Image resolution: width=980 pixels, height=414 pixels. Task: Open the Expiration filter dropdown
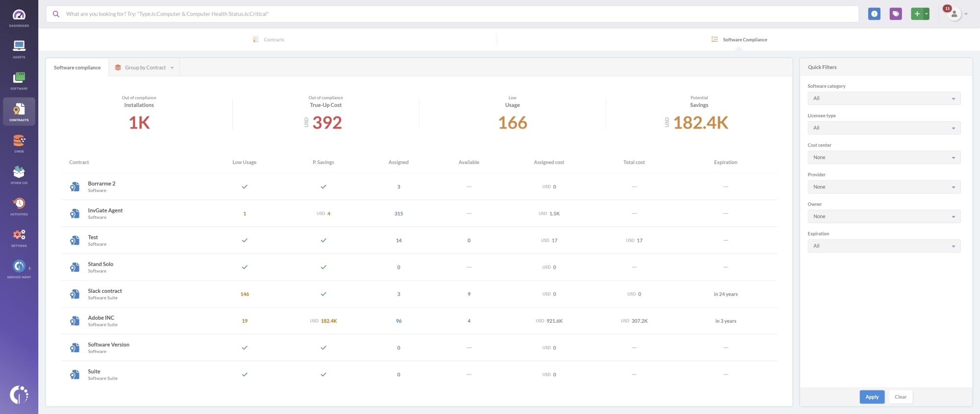[x=884, y=246]
